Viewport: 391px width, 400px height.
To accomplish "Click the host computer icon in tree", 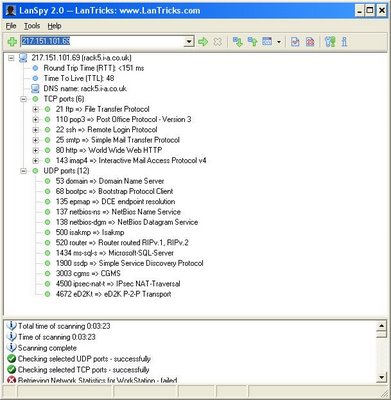I will pos(23,58).
